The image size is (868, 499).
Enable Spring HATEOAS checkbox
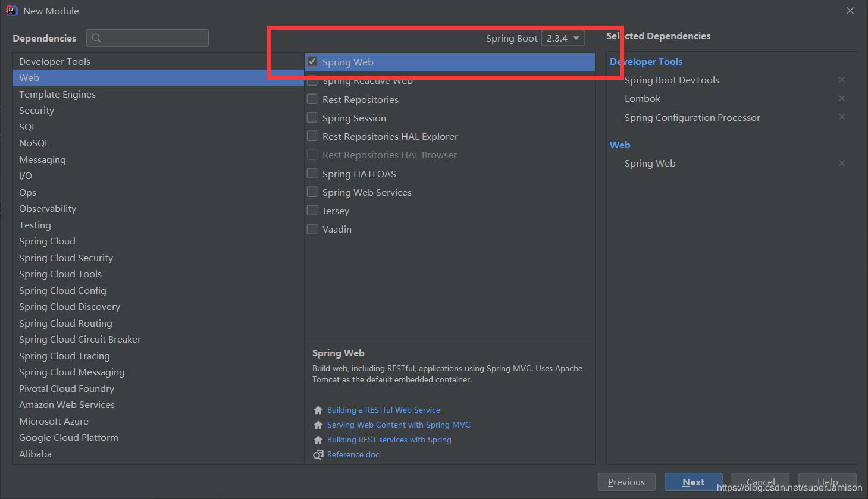[312, 173]
